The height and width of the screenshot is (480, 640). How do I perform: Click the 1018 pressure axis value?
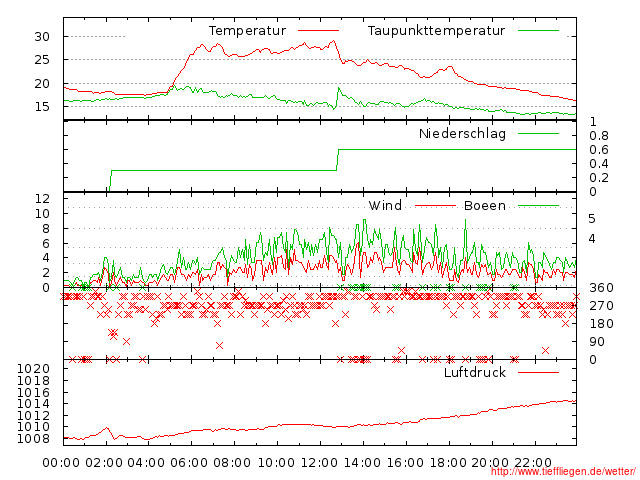(33, 381)
